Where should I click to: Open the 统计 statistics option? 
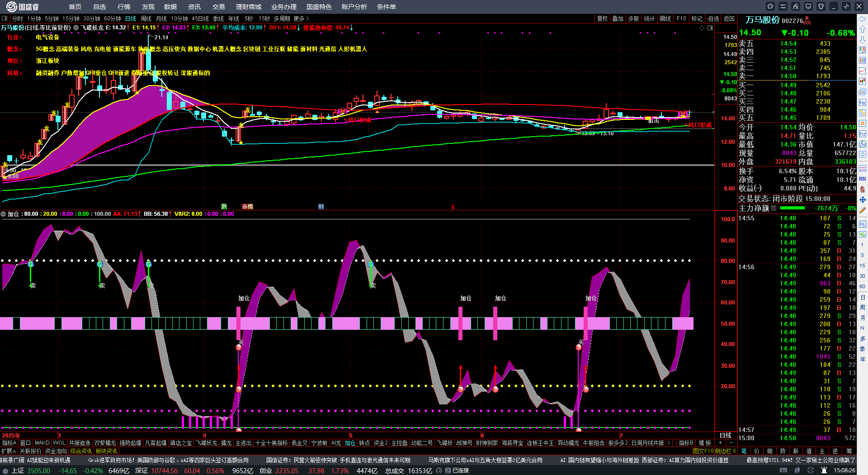(x=649, y=19)
